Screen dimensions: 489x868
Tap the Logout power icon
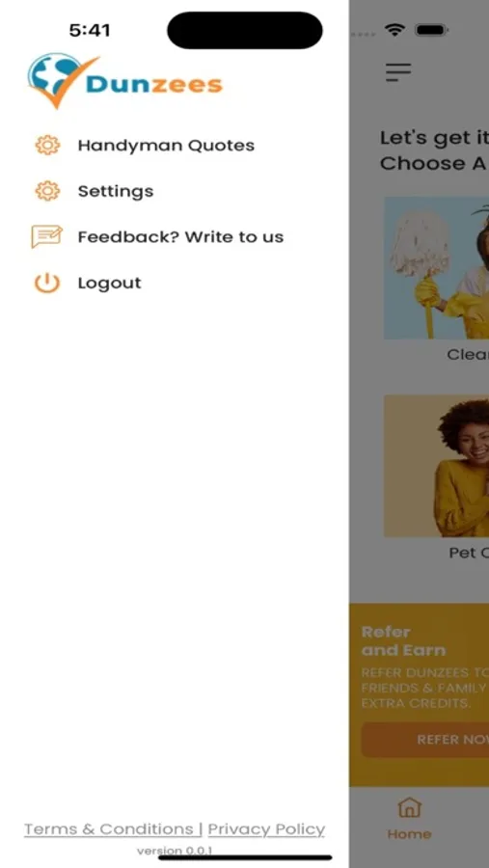click(x=47, y=283)
